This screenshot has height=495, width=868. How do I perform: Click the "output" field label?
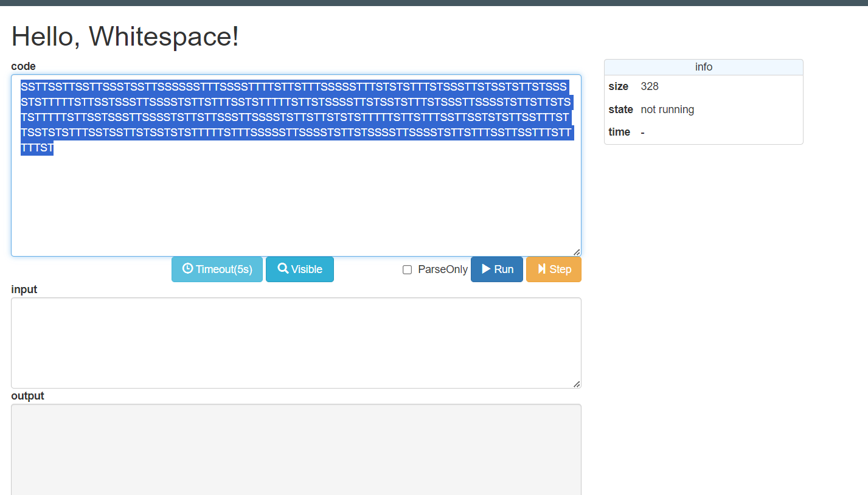(x=27, y=396)
